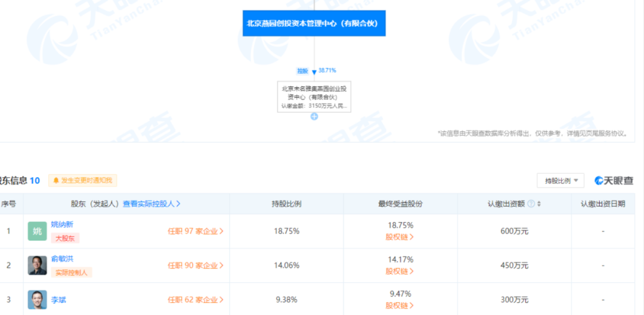Viewport: 644px width, 315px height.
Task: Open 李斌's profile photo
Action: [38, 300]
